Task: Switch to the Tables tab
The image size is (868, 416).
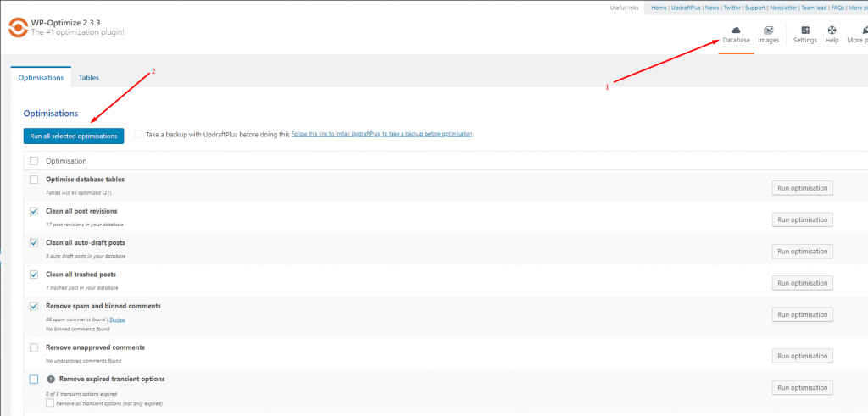Action: click(89, 78)
